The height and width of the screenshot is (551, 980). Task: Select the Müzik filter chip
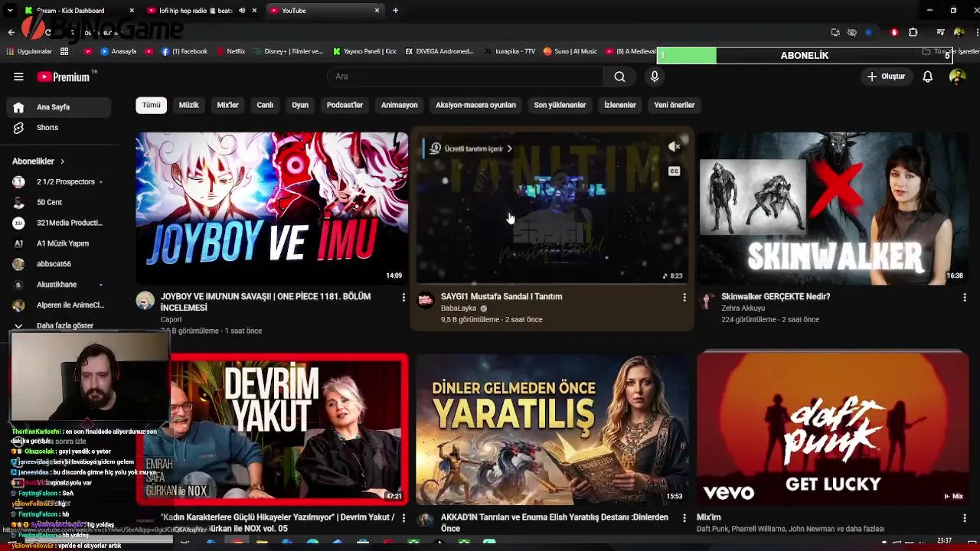click(x=189, y=105)
